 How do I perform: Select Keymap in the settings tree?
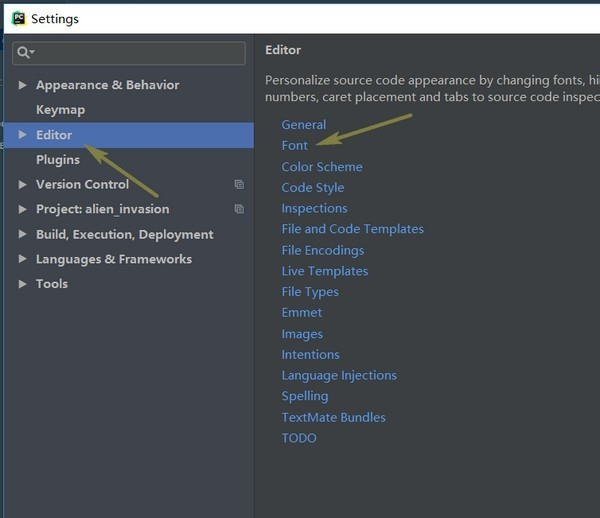pos(60,110)
